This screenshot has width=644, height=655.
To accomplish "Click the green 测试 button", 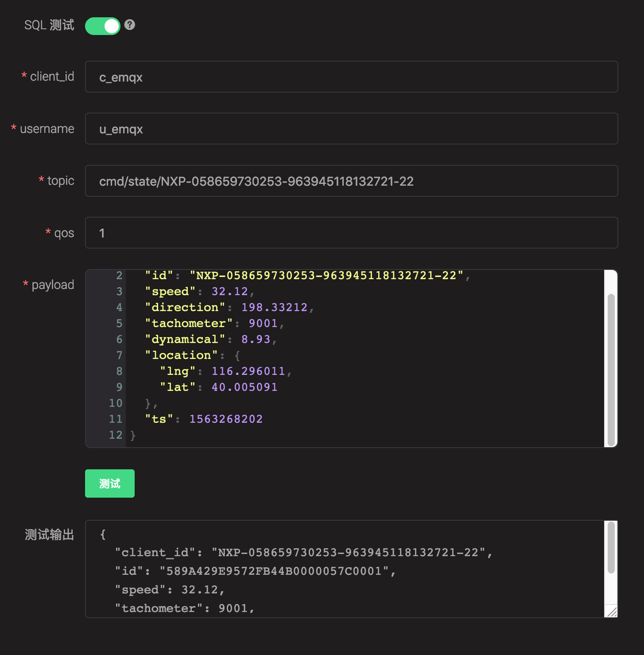I will (110, 483).
